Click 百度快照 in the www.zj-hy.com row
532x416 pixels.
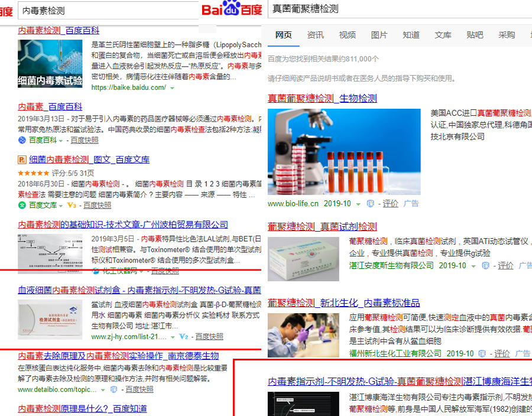pos(209,337)
